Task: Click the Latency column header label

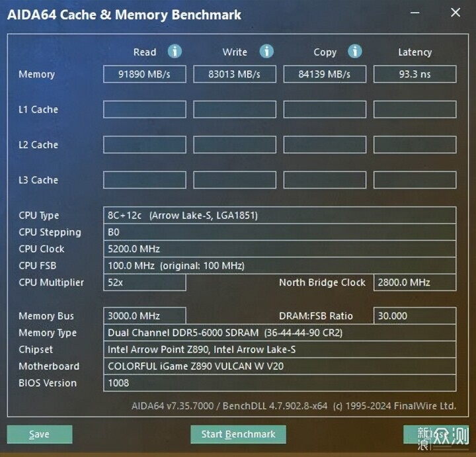Action: pyautogui.click(x=415, y=52)
